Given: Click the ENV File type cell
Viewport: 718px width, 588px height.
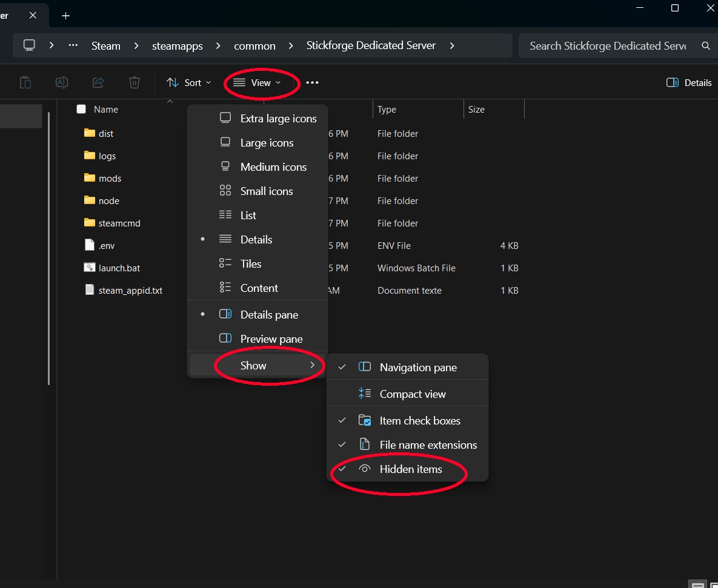Looking at the screenshot, I should [x=394, y=245].
